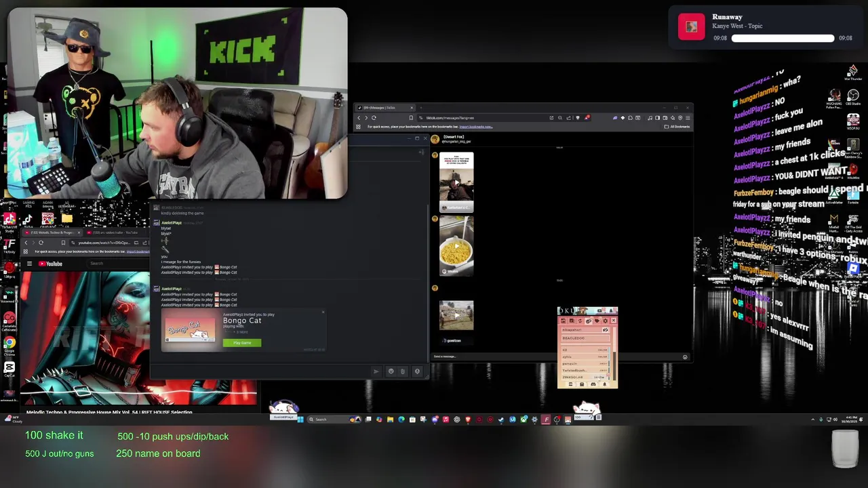Open the shared pasta food video thumbnail
Screen dimensions: 868x488
pyautogui.click(x=456, y=245)
